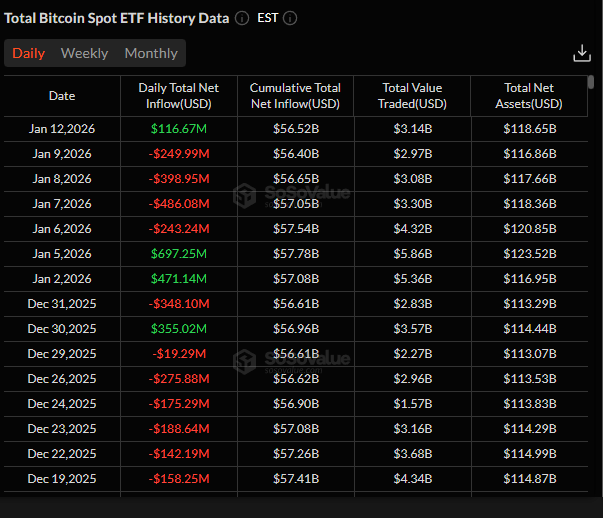Click the $56.52B cumulative value
The height and width of the screenshot is (518, 603).
pos(296,129)
